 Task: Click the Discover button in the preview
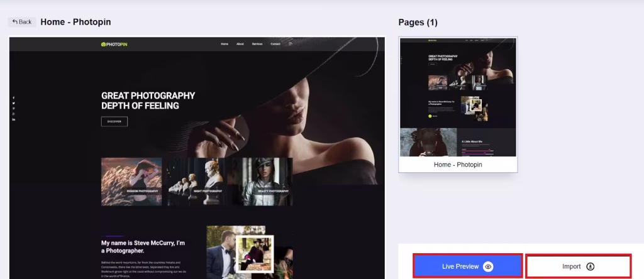114,121
